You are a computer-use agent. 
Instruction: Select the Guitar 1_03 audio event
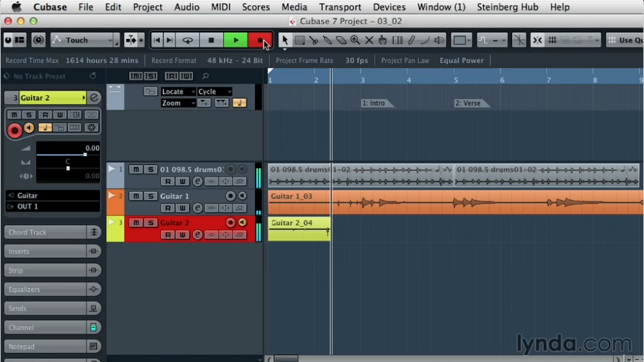point(455,202)
